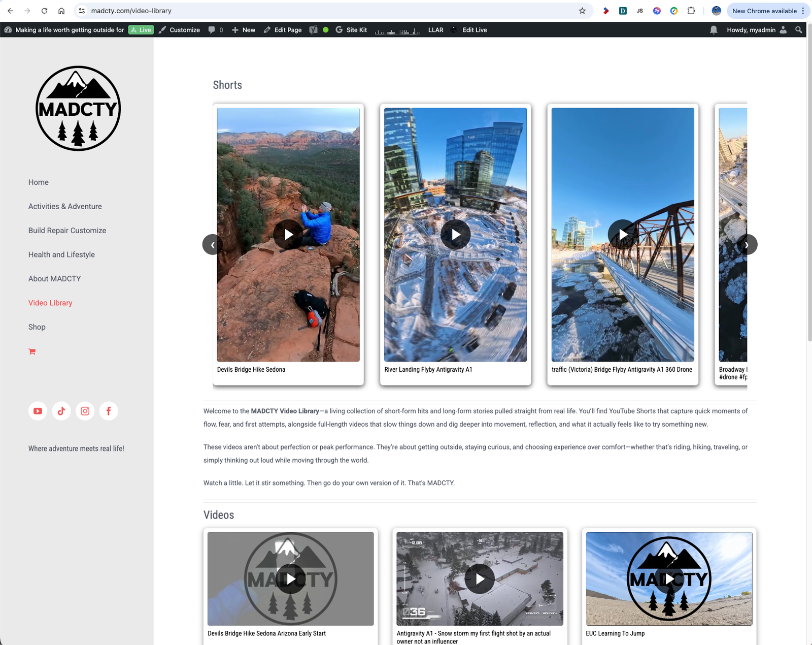This screenshot has width=812, height=645.
Task: Open WordPress admin search magnifier
Action: (x=799, y=30)
